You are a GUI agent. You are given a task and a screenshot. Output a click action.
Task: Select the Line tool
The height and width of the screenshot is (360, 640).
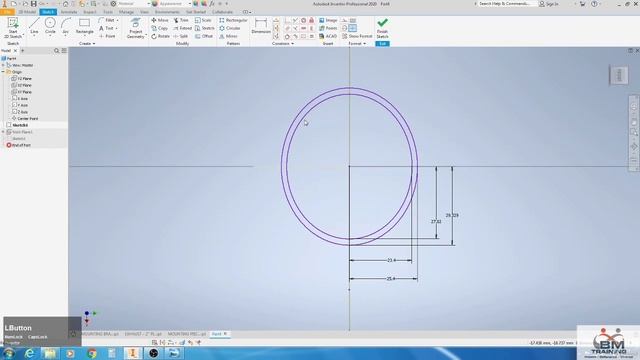click(34, 27)
